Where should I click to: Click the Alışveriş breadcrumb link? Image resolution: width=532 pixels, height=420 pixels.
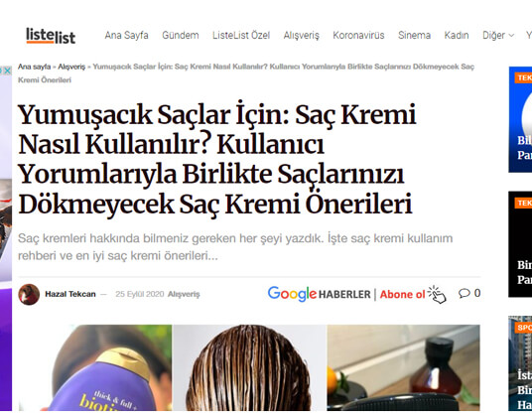71,67
